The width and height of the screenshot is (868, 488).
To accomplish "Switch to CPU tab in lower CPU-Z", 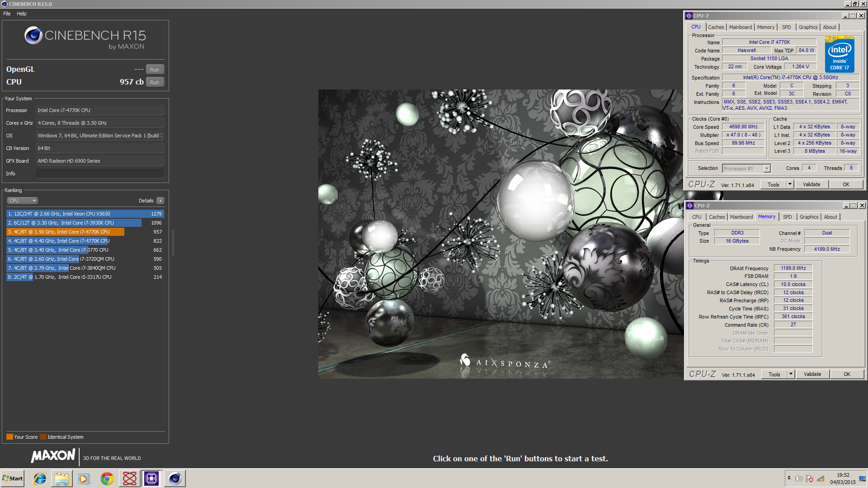I will point(697,217).
